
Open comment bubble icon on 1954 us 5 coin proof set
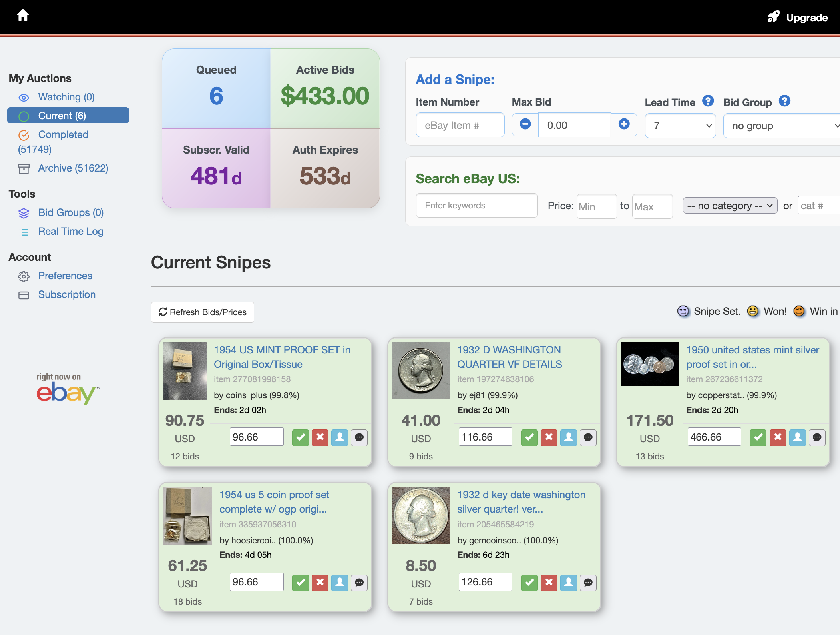359,583
